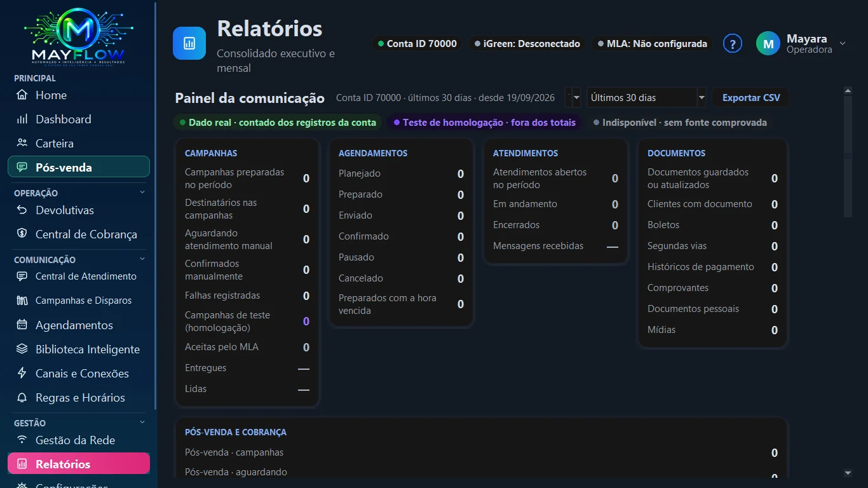
Task: Click the vertical scrollbar thumb
Action: coord(848,156)
